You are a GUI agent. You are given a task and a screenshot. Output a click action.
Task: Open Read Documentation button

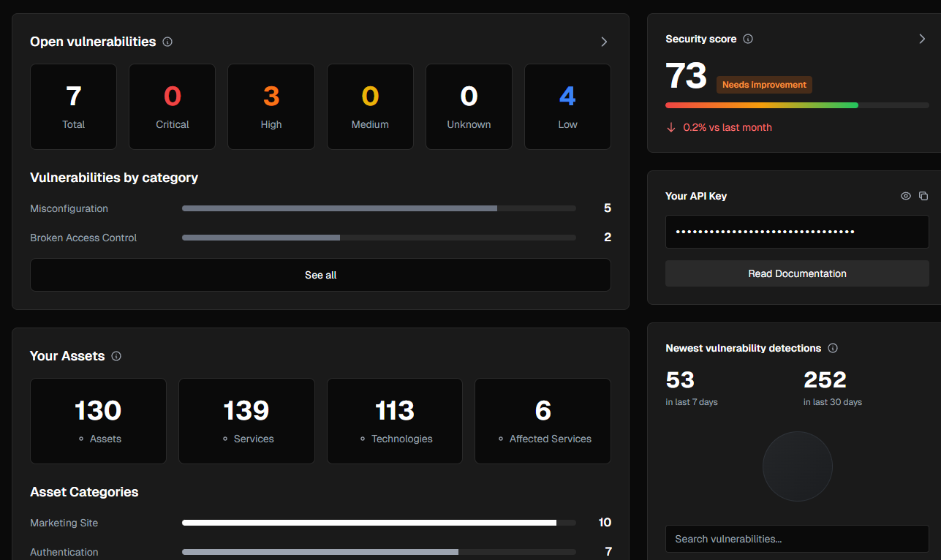point(797,273)
